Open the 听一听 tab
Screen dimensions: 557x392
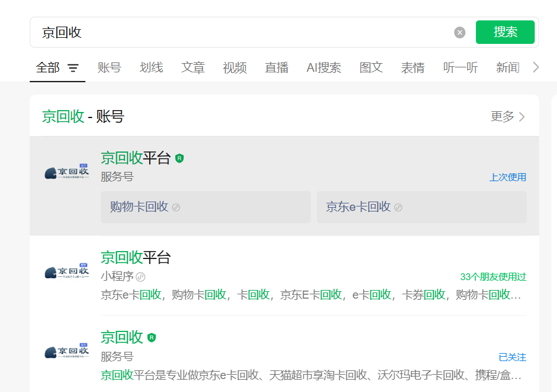tap(460, 67)
